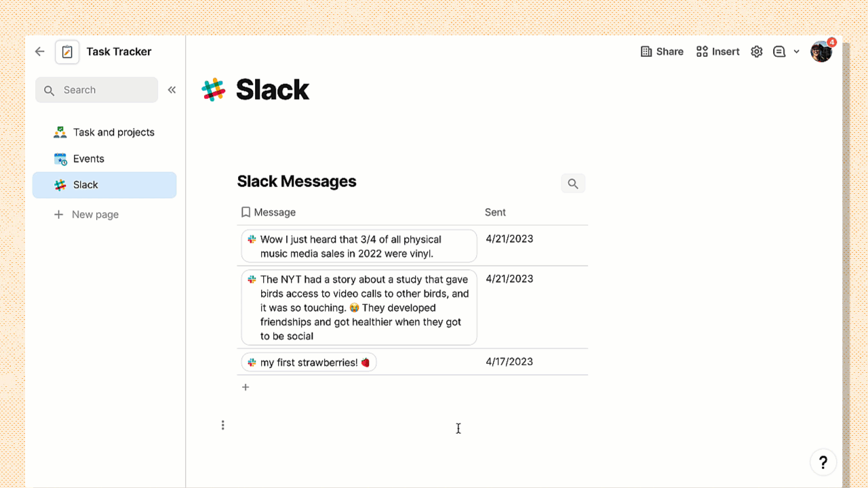The width and height of the screenshot is (868, 488).
Task: Open the search icon on Slack Messages table
Action: coord(572,183)
